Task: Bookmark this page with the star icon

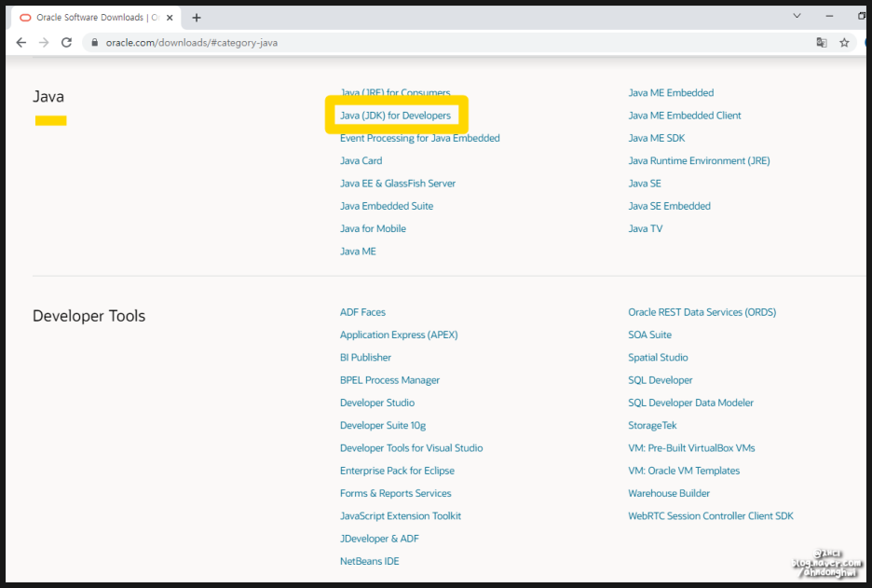Action: (x=844, y=43)
